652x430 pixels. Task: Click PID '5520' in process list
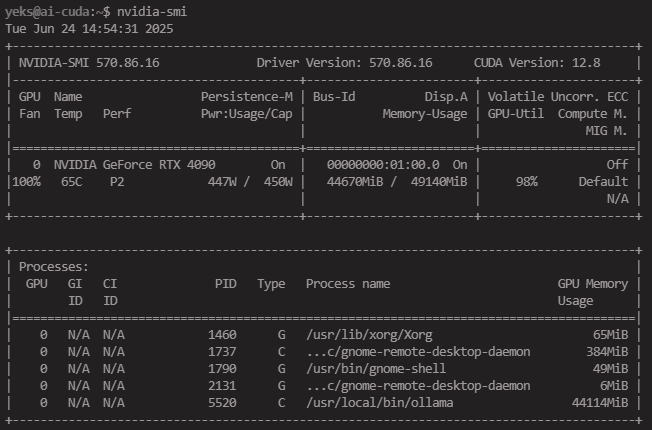click(222, 403)
